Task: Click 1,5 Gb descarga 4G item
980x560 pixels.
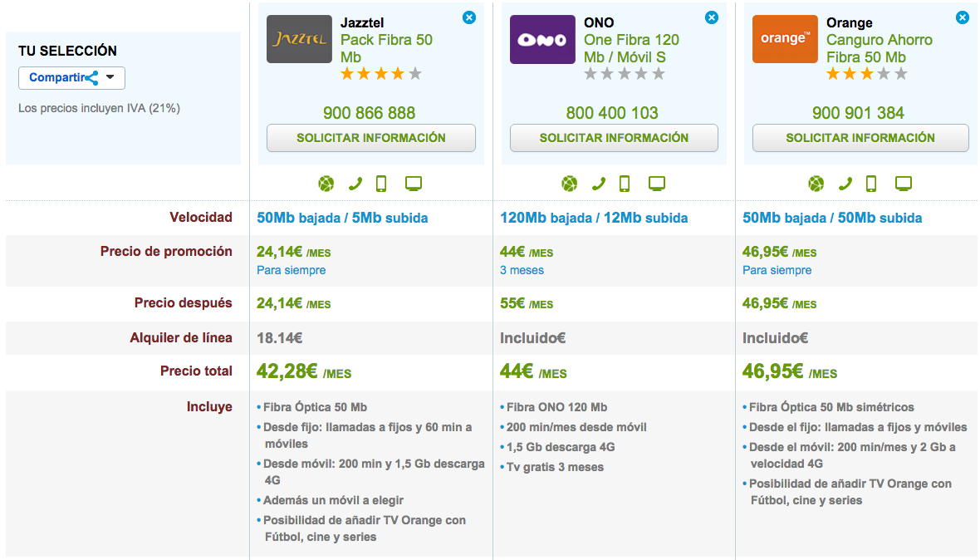Action: (561, 448)
